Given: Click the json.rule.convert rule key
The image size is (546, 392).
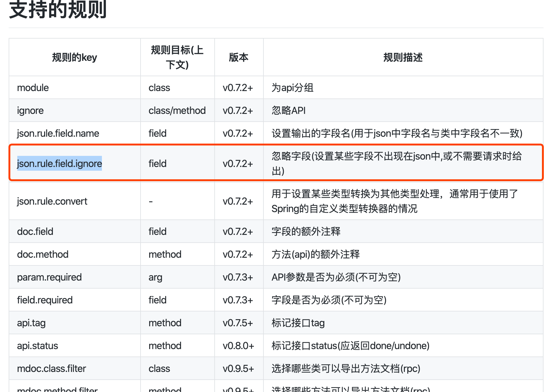Looking at the screenshot, I should pyautogui.click(x=52, y=201).
